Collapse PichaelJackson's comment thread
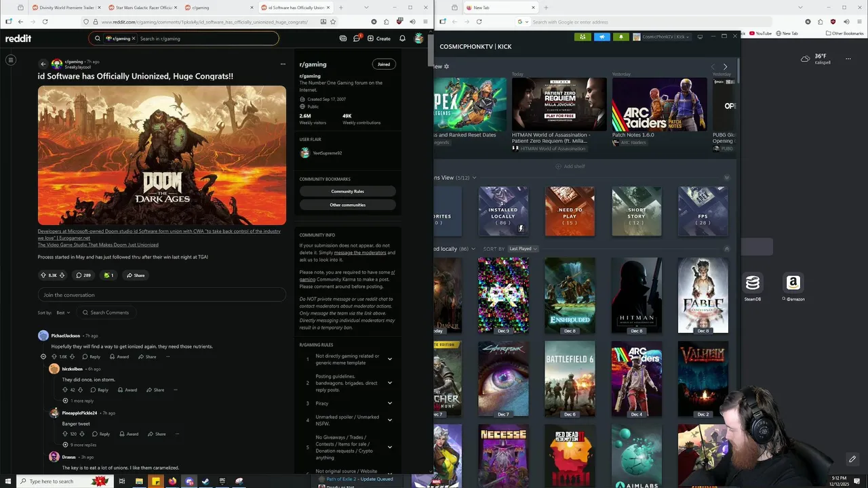The width and height of the screenshot is (868, 488). [43, 357]
